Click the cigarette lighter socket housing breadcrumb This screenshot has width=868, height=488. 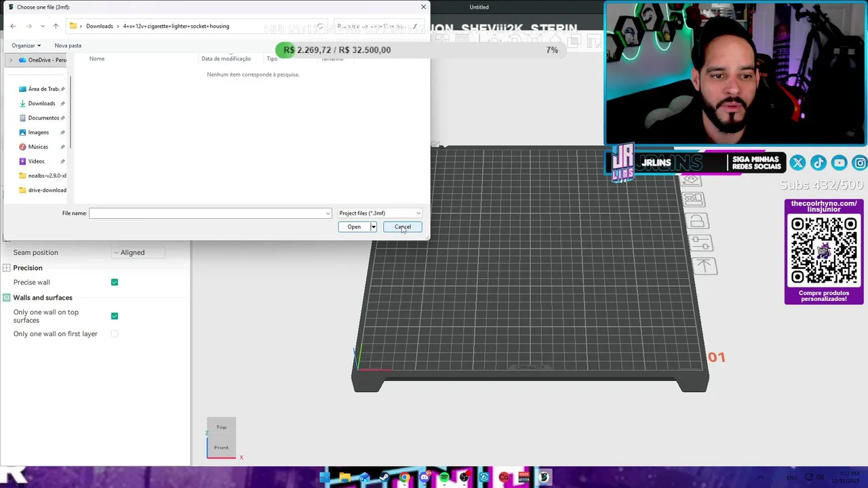pos(176,26)
